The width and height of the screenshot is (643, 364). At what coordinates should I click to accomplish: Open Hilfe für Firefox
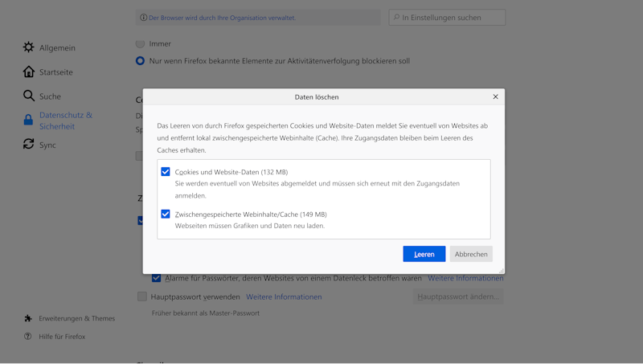point(62,336)
